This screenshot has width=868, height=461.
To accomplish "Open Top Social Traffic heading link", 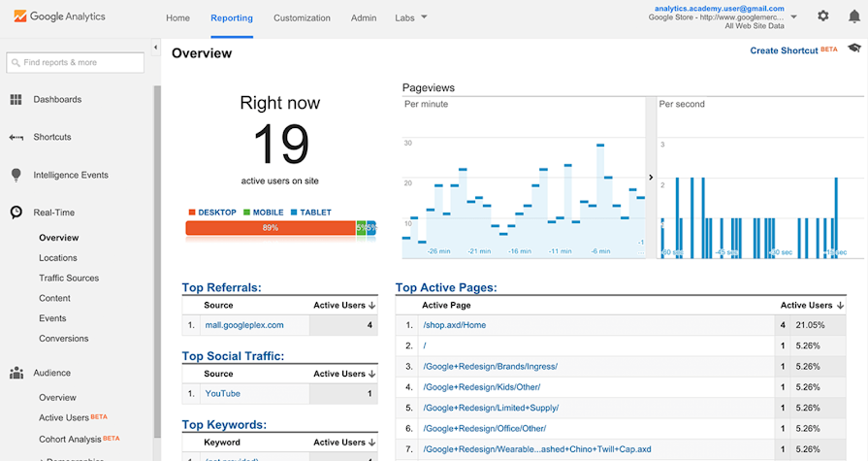I will 233,356.
